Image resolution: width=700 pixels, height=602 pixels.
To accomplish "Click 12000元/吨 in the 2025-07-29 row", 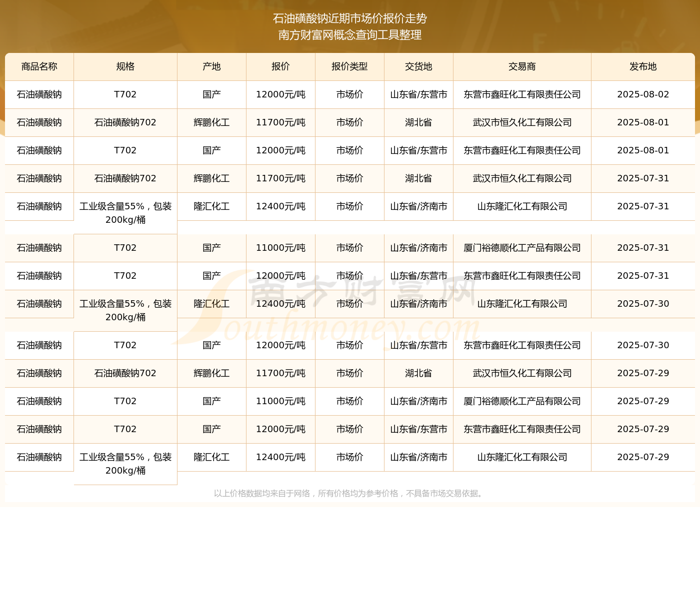I will pyautogui.click(x=280, y=429).
